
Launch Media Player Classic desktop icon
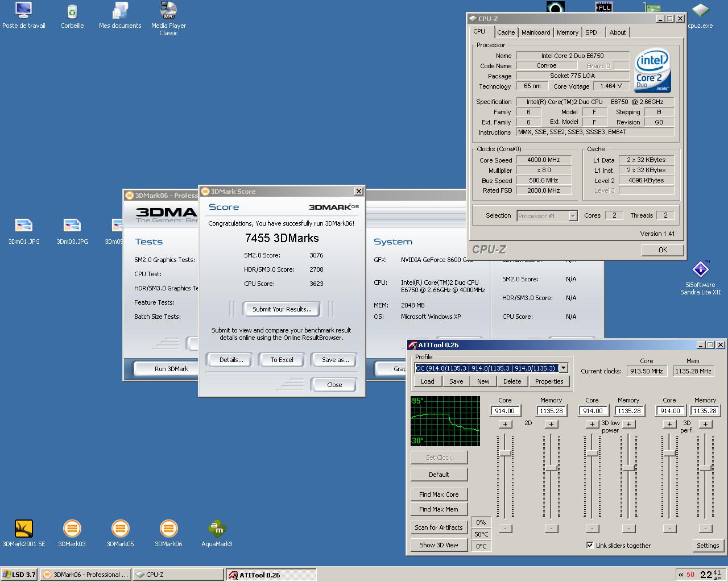[168, 19]
